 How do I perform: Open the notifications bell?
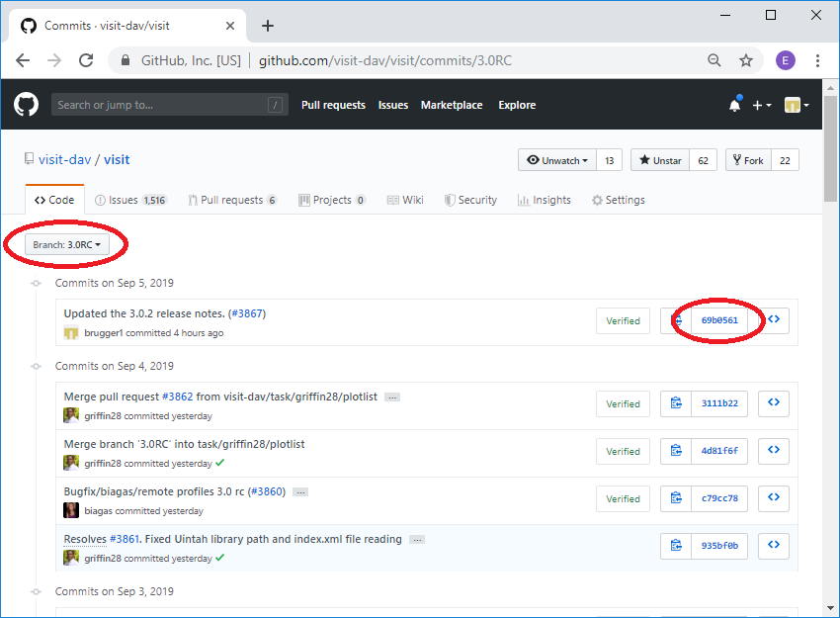(735, 105)
